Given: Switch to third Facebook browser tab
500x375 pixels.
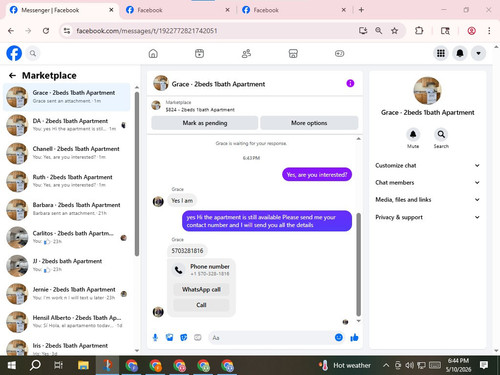Looking at the screenshot, I should click(x=294, y=10).
